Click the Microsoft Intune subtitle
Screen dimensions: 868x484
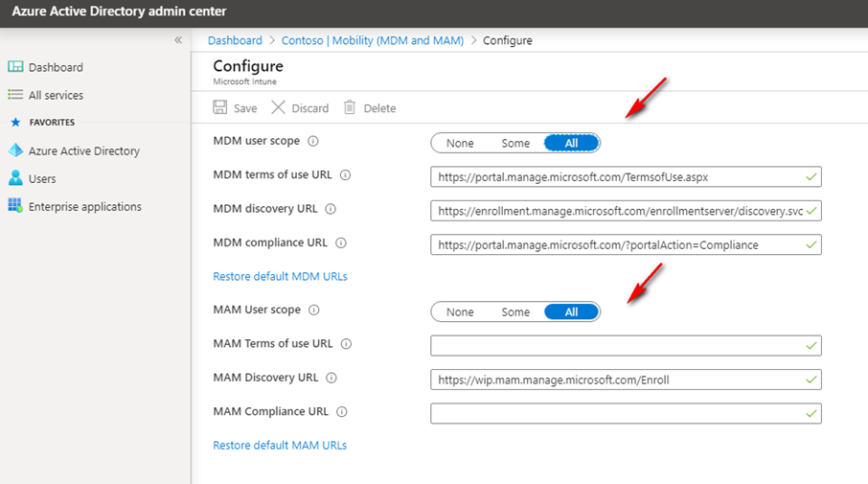coord(244,81)
